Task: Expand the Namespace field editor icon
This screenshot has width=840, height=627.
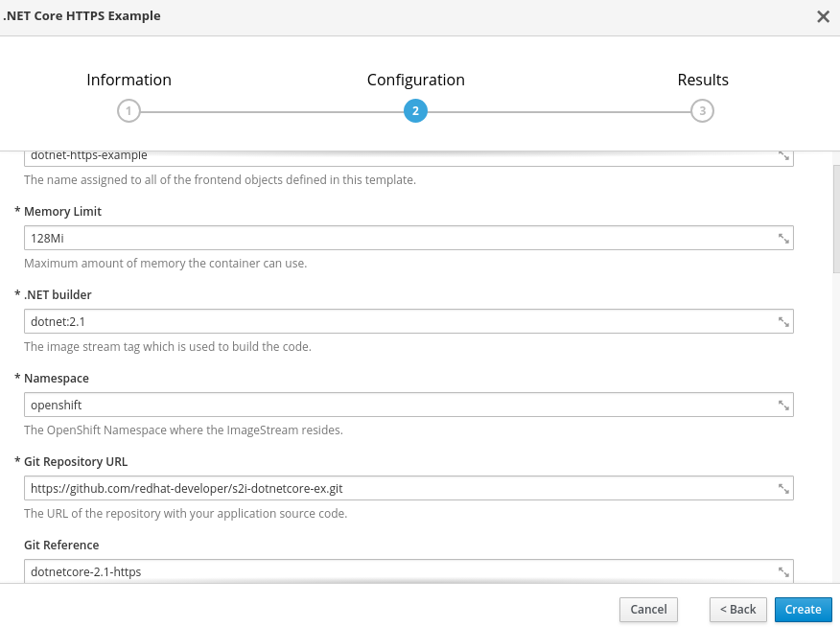Action: (783, 406)
